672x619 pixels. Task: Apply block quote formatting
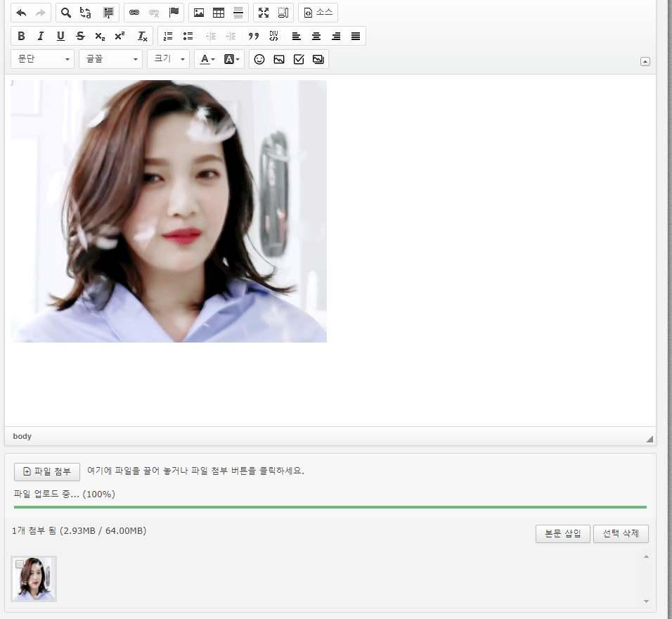[x=254, y=36]
